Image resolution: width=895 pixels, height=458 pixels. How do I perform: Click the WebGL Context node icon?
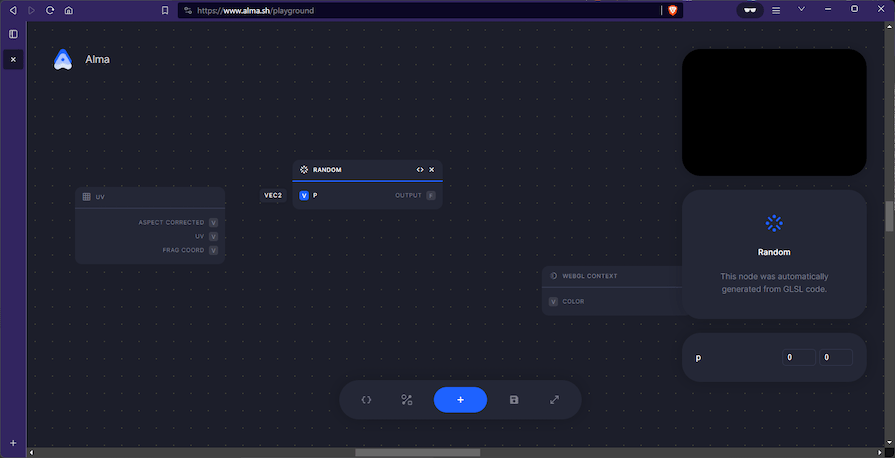pos(554,276)
